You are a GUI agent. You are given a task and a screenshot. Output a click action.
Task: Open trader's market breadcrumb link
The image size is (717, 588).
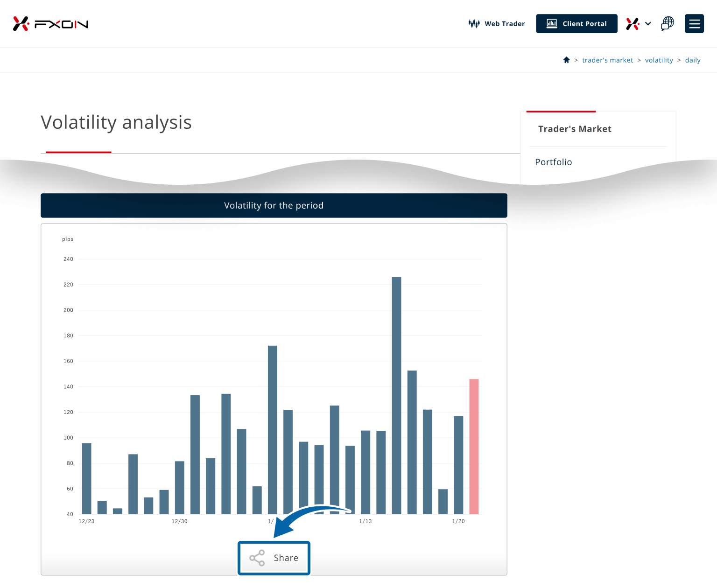tap(607, 60)
